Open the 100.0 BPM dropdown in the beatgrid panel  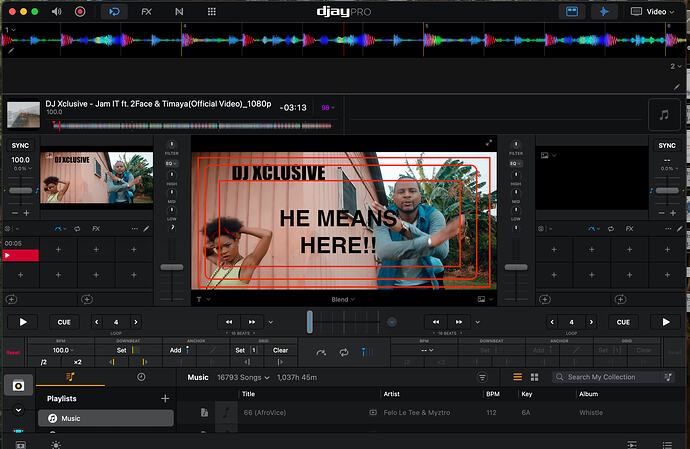[62, 350]
